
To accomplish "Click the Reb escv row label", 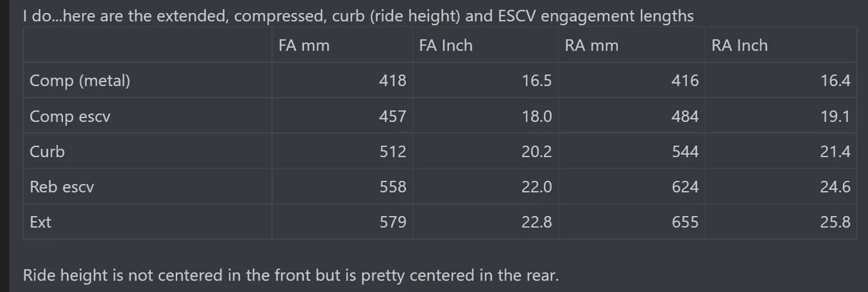I will click(61, 187).
